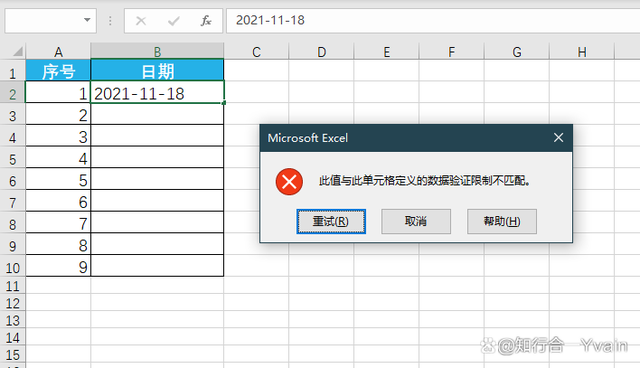640x368 pixels.
Task: Select row 13 header
Action: (x=13, y=320)
